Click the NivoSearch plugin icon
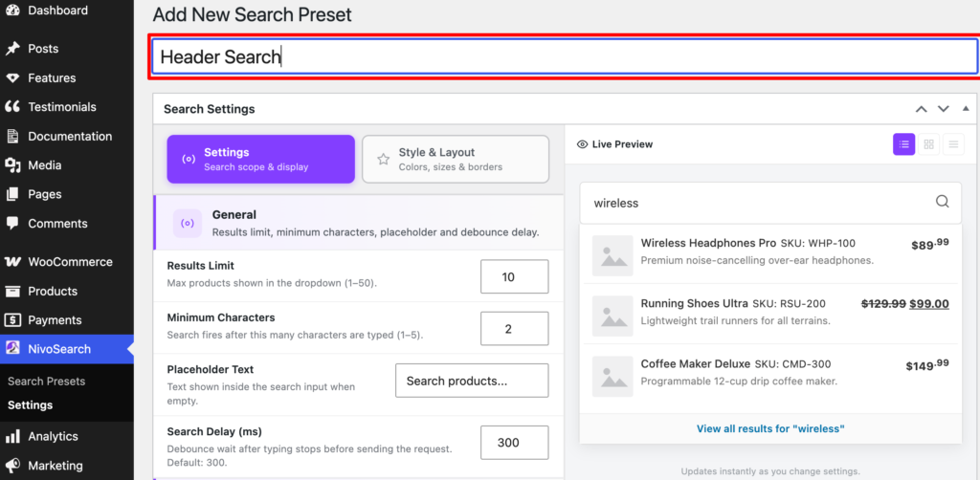This screenshot has height=480, width=980. pyautogui.click(x=12, y=348)
